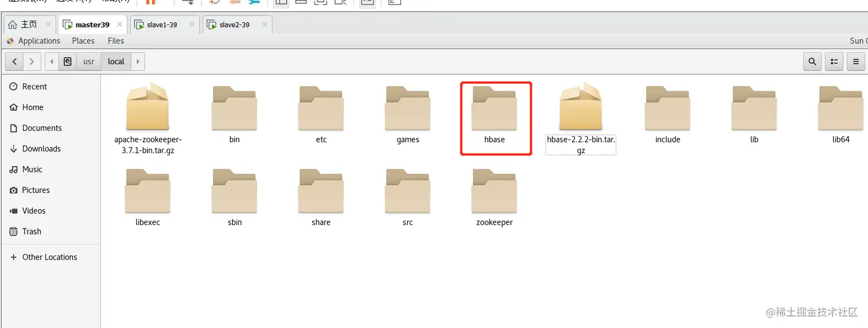Open Downloads in the sidebar
This screenshot has width=868, height=328.
51,149
